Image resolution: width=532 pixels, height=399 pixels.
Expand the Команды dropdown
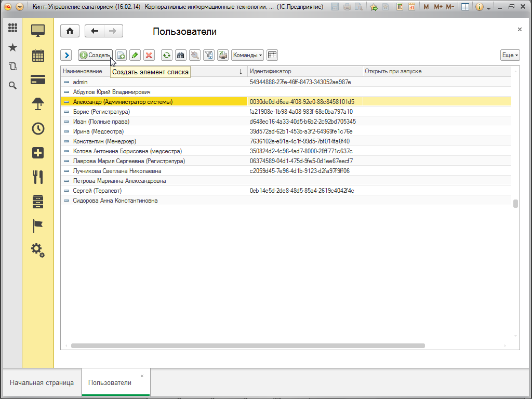point(247,55)
